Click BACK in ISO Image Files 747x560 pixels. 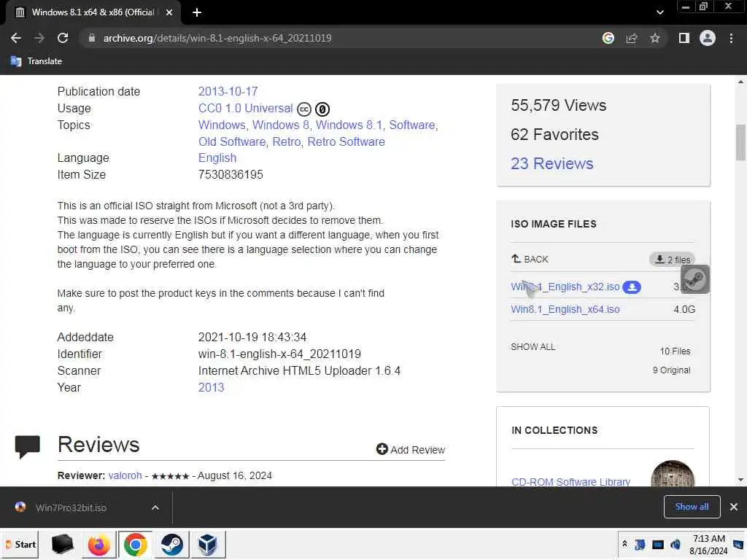[x=530, y=259]
